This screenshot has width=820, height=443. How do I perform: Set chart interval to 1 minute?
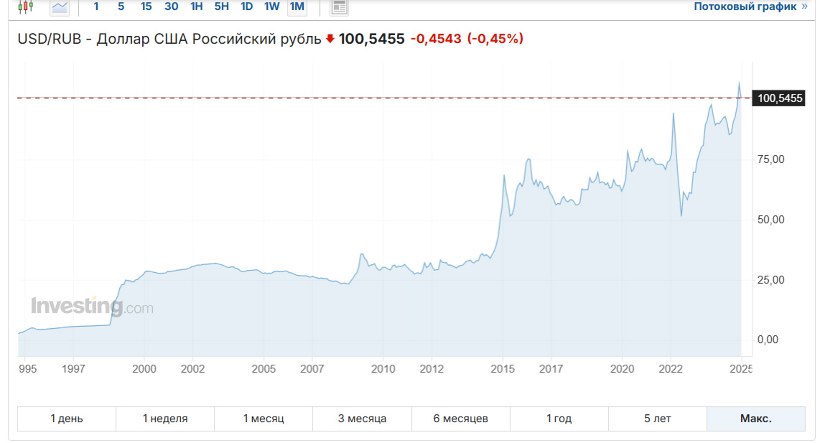(x=96, y=7)
